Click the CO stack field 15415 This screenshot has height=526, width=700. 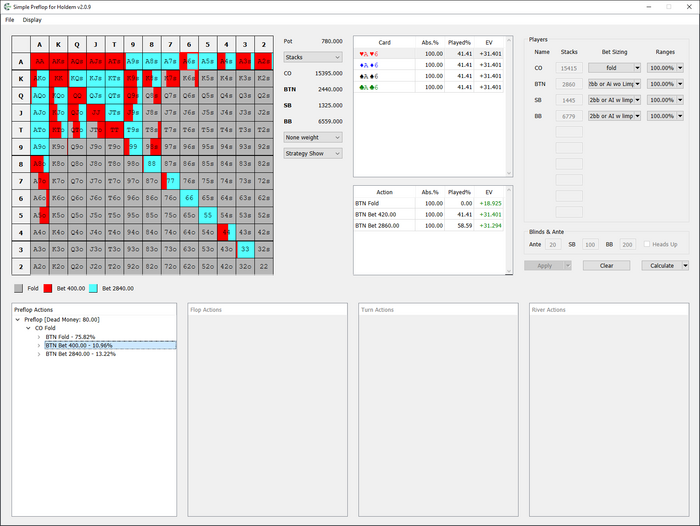coord(569,68)
